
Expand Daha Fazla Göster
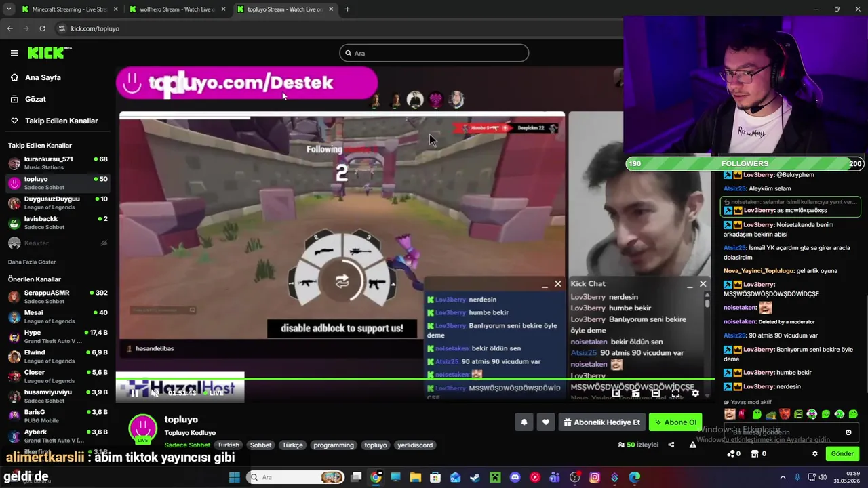click(x=32, y=262)
